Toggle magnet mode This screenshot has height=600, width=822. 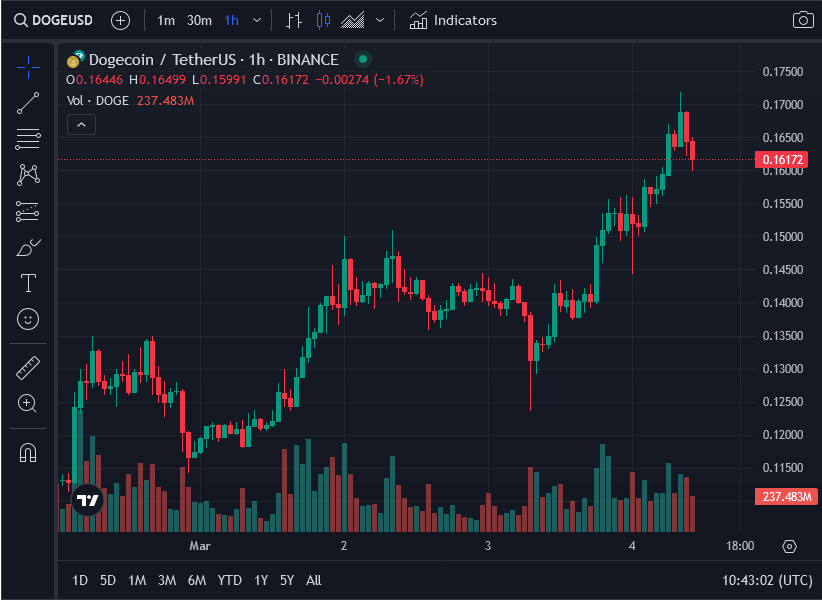click(x=28, y=452)
